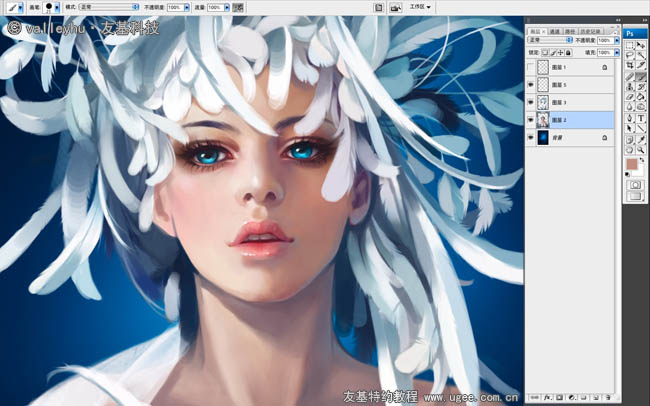The height and width of the screenshot is (406, 650).
Task: Select the Type tool
Action: [641, 118]
